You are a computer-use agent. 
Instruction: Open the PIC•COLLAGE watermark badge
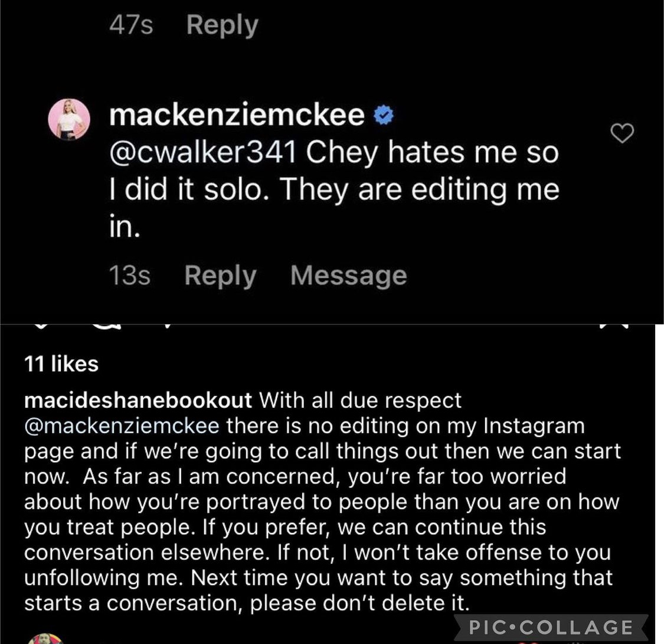tap(551, 627)
